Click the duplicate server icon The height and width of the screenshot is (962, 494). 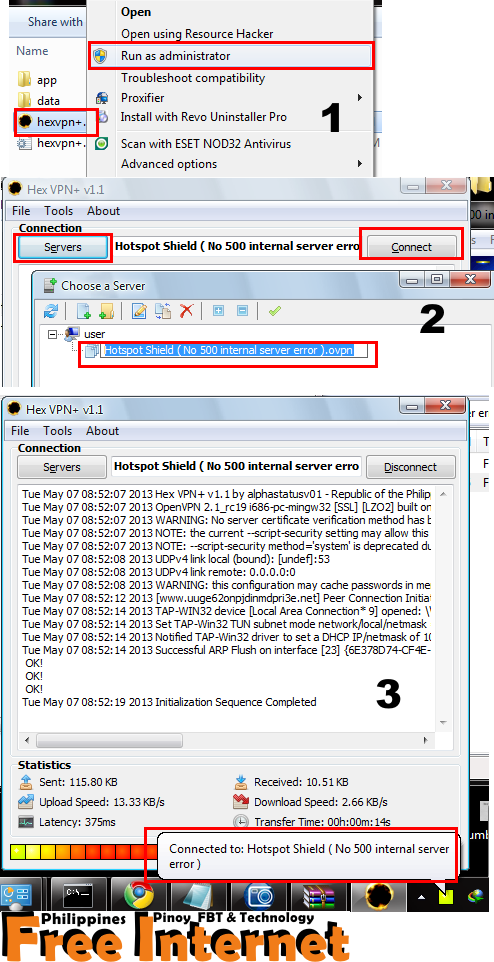[163, 311]
